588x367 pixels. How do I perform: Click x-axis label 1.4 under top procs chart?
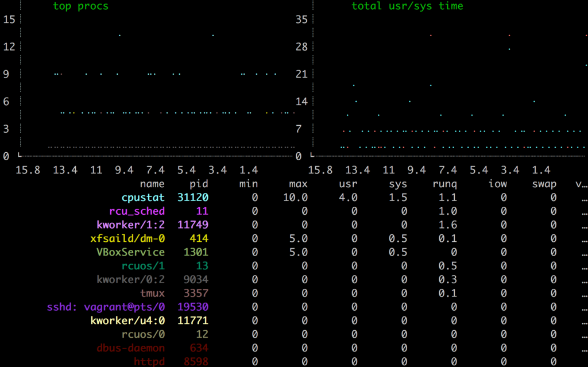pyautogui.click(x=249, y=171)
